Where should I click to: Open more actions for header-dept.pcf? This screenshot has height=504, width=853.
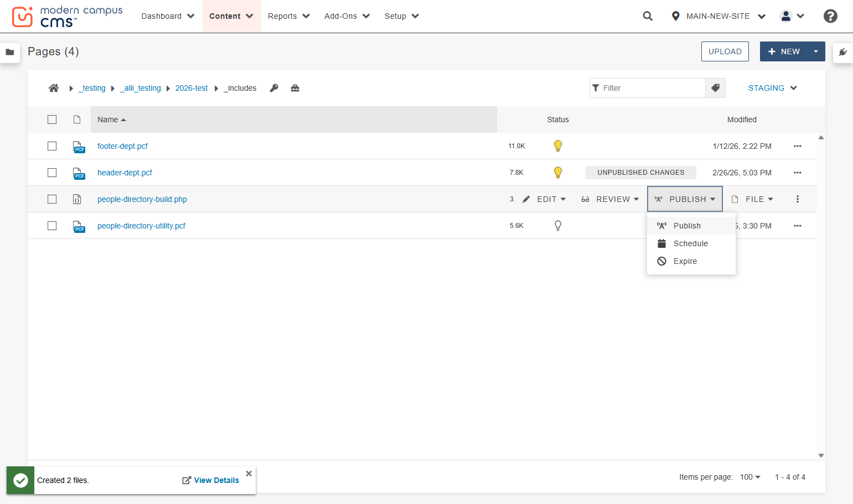click(x=798, y=173)
